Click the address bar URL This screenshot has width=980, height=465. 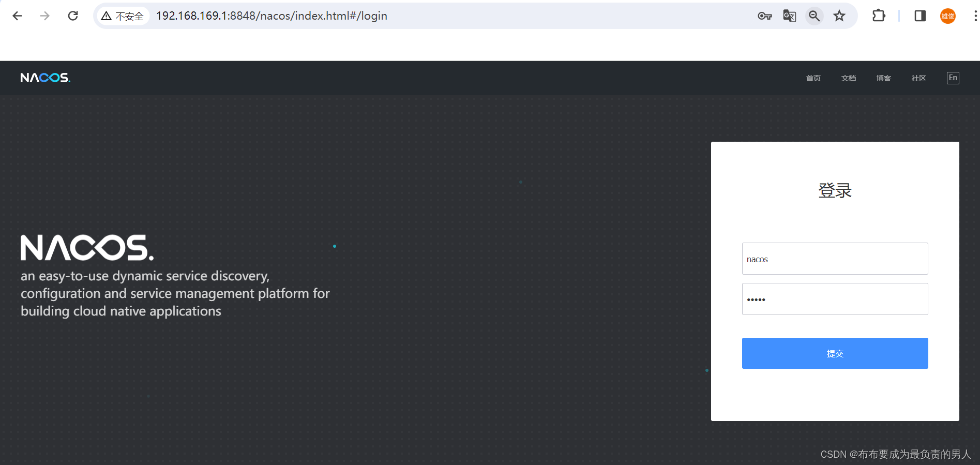(272, 16)
